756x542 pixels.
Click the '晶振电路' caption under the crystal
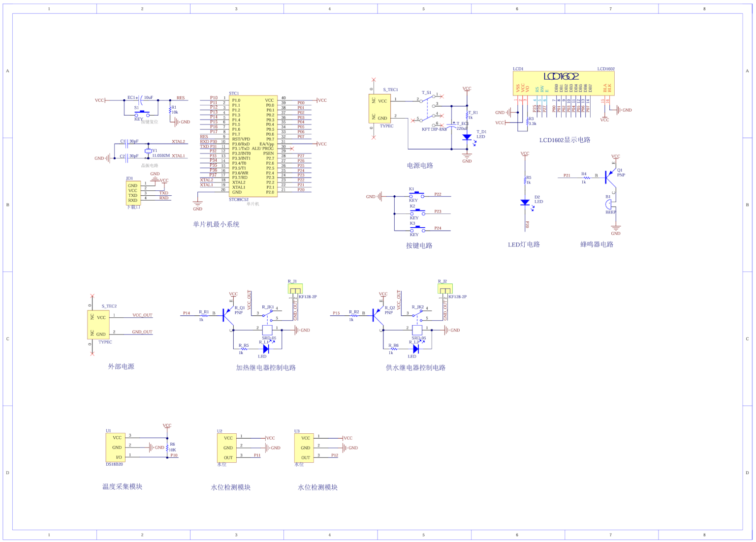tap(150, 166)
